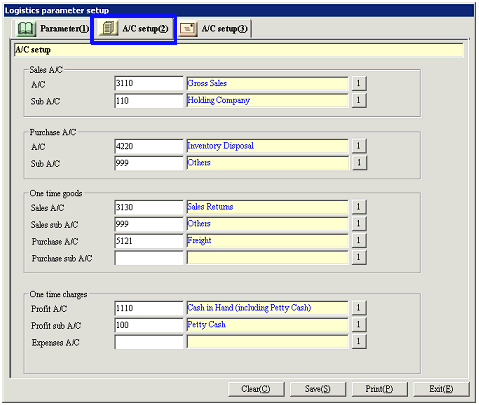Image resolution: width=479 pixels, height=405 pixels.
Task: Open lookup button beside Inventory Disposal
Action: (359, 146)
